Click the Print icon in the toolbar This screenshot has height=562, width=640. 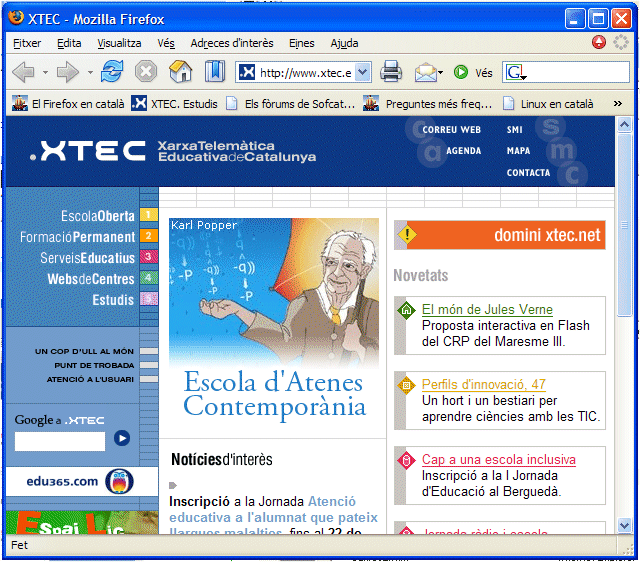pyautogui.click(x=391, y=71)
